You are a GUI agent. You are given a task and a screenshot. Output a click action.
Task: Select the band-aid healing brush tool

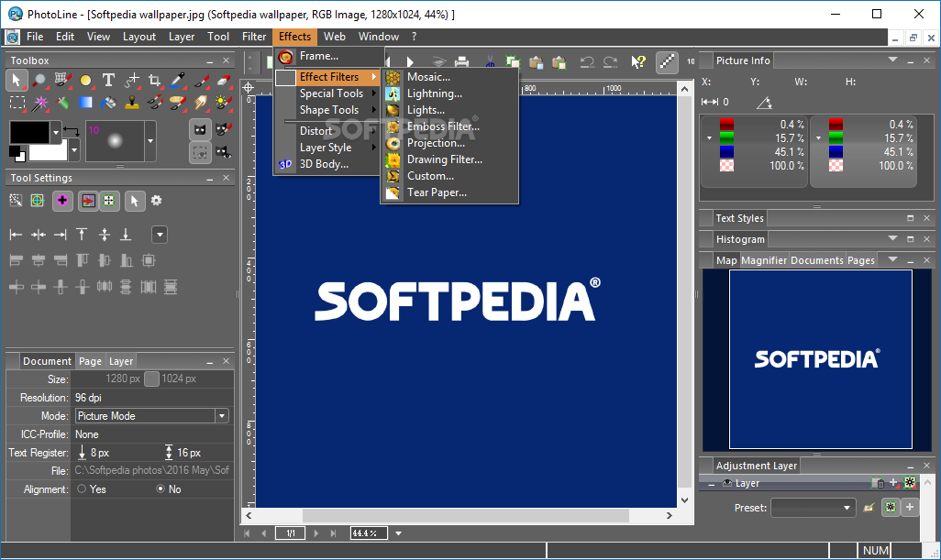pyautogui.click(x=178, y=103)
